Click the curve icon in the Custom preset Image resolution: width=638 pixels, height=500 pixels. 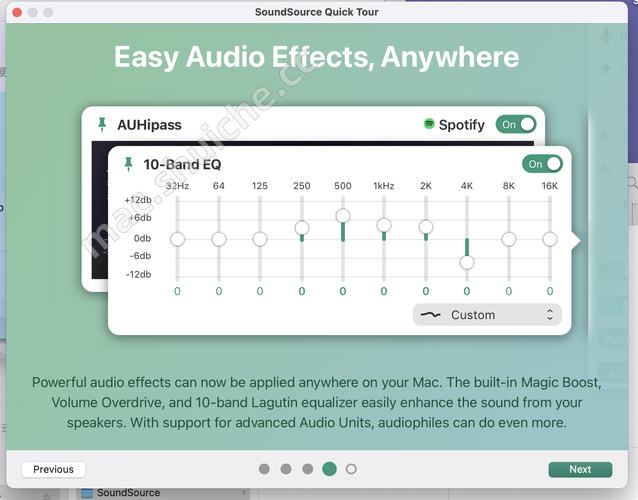(430, 314)
